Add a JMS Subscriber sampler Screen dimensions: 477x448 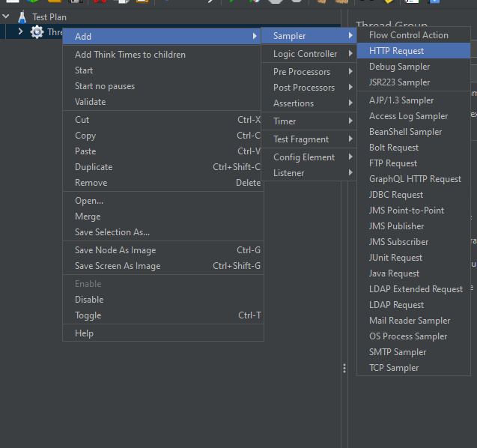[413, 242]
